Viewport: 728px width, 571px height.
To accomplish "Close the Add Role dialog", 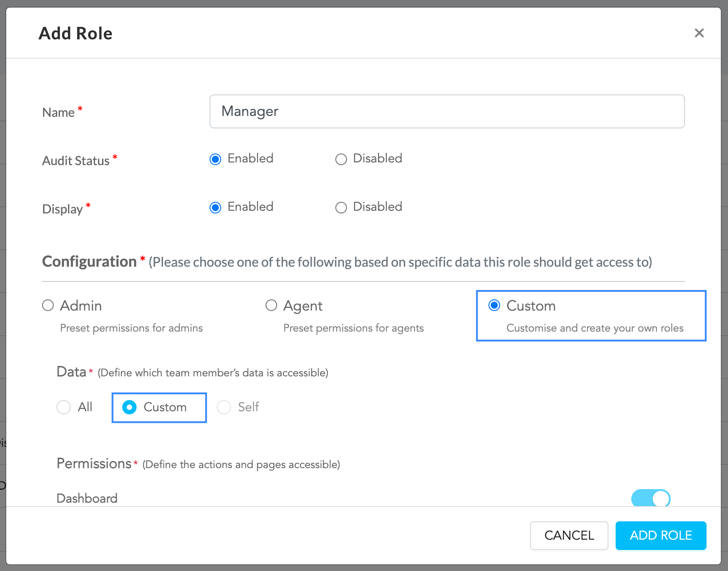I will click(x=699, y=33).
